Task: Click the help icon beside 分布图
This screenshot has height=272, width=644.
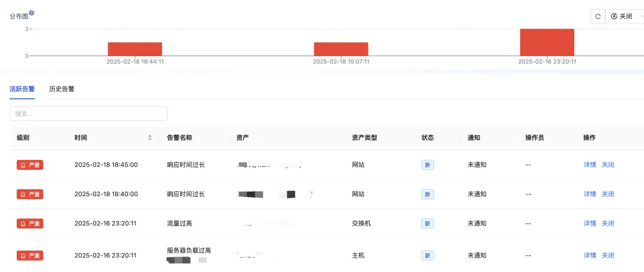Action: [32, 13]
